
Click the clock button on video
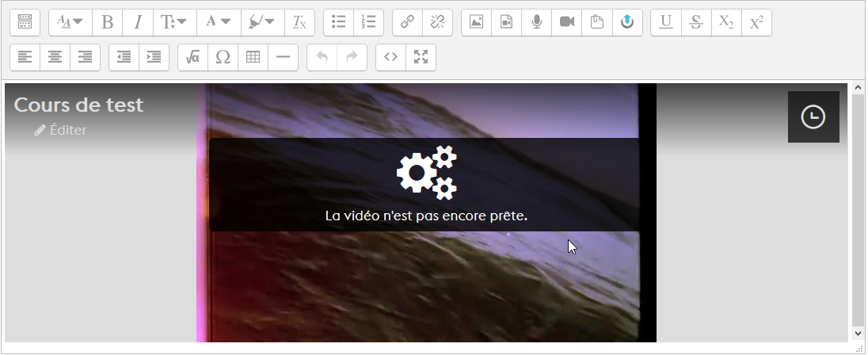coord(813,117)
